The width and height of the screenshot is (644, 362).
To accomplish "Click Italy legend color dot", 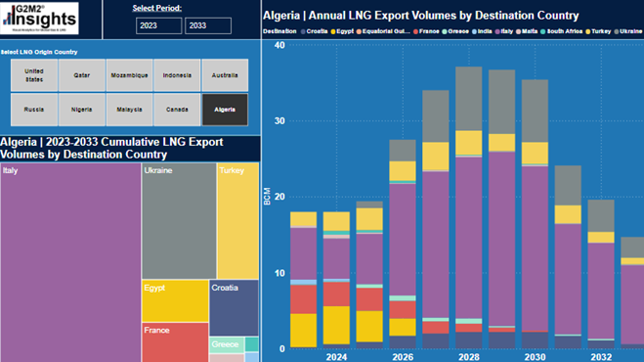I will click(497, 31).
